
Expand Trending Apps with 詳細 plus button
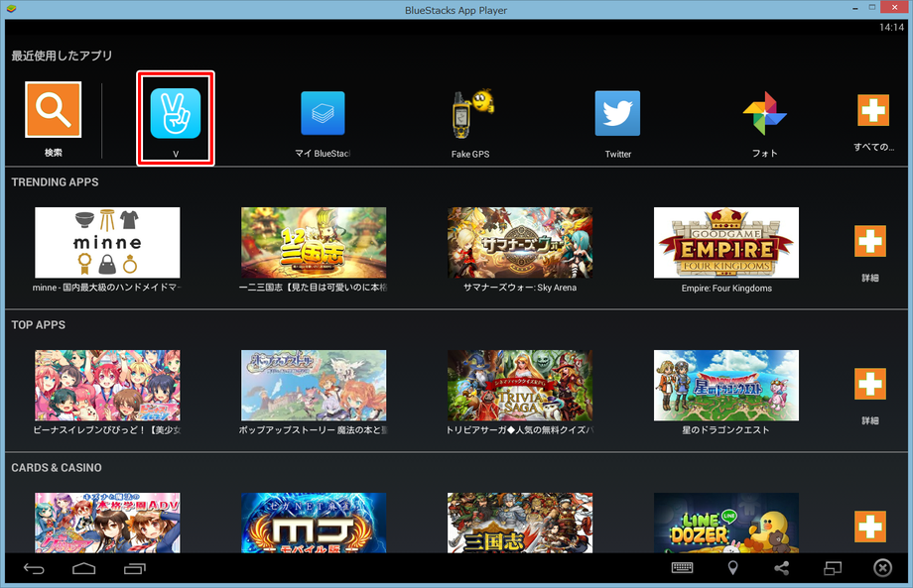869,241
